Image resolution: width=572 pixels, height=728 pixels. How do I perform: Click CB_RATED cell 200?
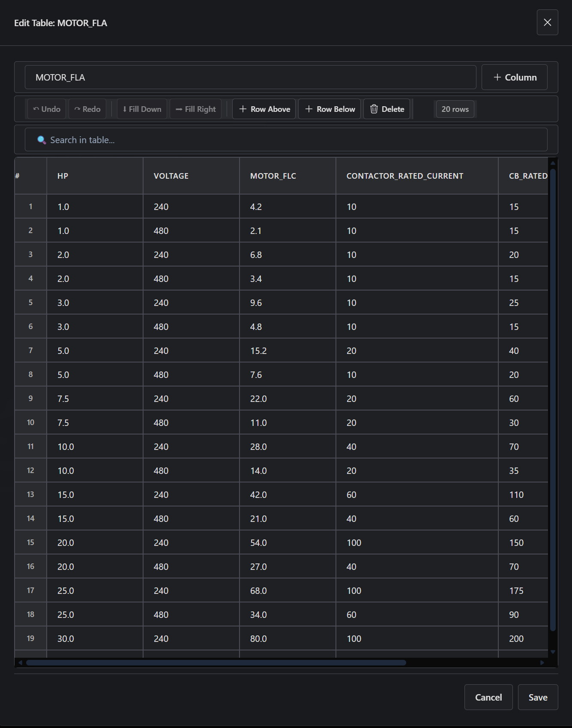(x=523, y=638)
